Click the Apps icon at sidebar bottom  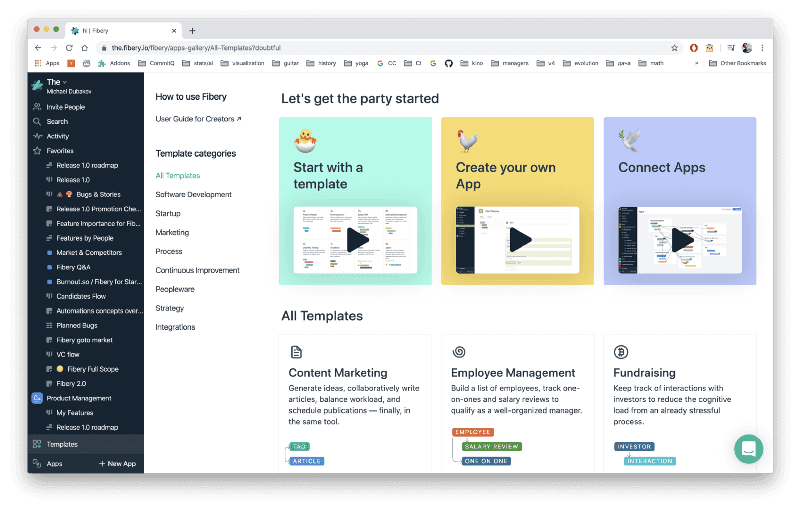(x=37, y=463)
